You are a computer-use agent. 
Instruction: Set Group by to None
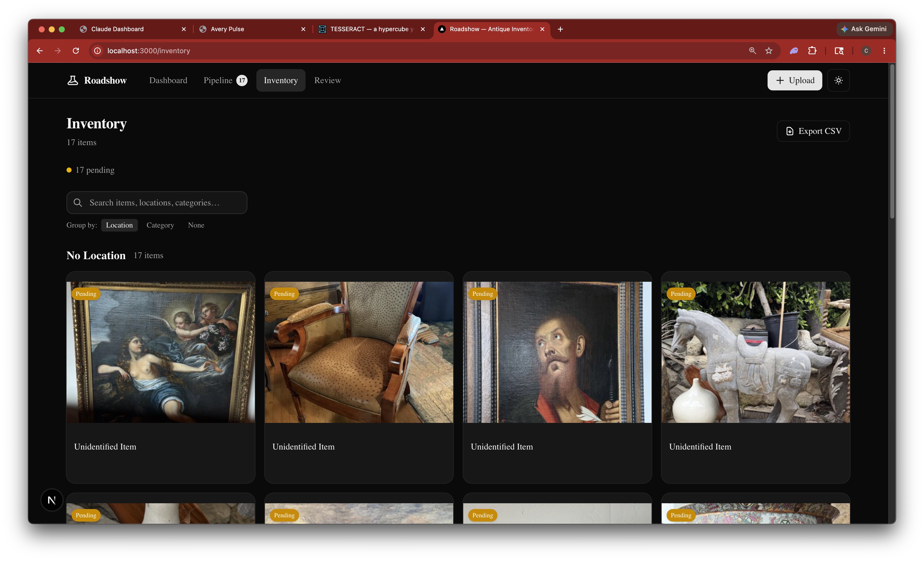pyautogui.click(x=196, y=225)
